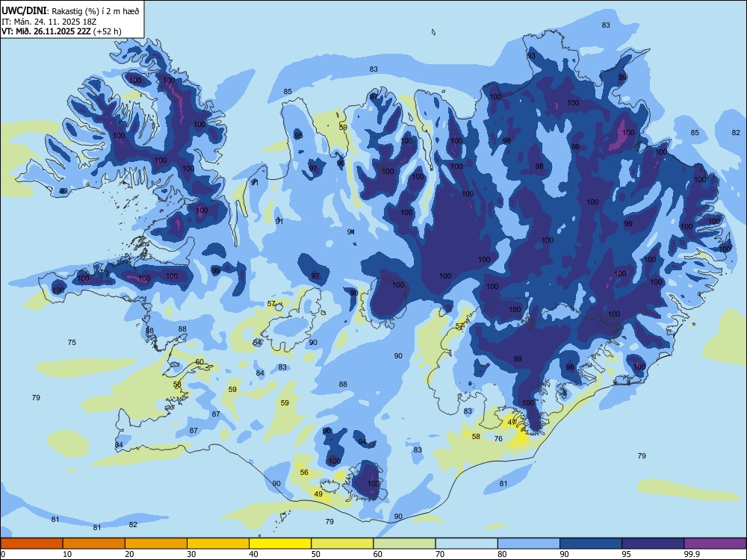Click the 'VT: Mið. 26.11.2025 22Z' valid time
The width and height of the screenshot is (747, 560).
pyautogui.click(x=46, y=31)
